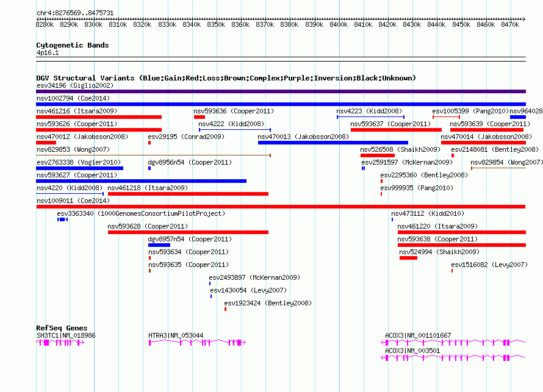Open label nsv829854 (Wong2007)

tap(506, 162)
